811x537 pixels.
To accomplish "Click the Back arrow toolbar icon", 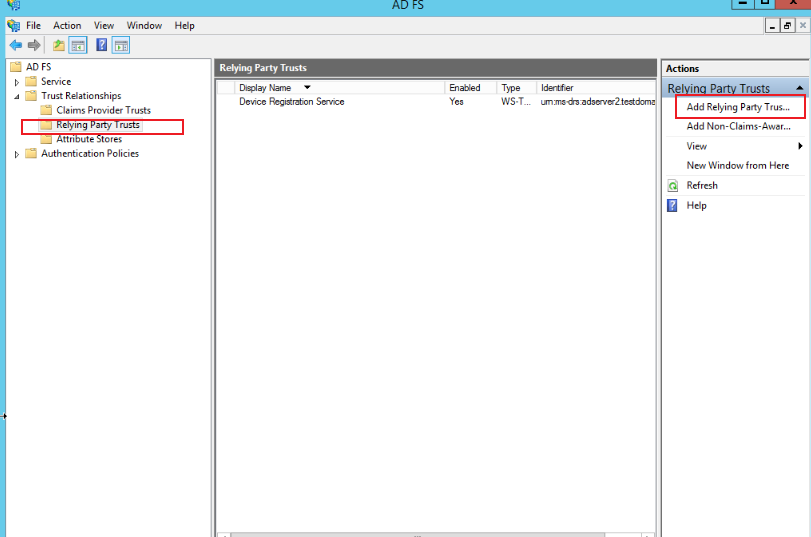I will point(16,46).
